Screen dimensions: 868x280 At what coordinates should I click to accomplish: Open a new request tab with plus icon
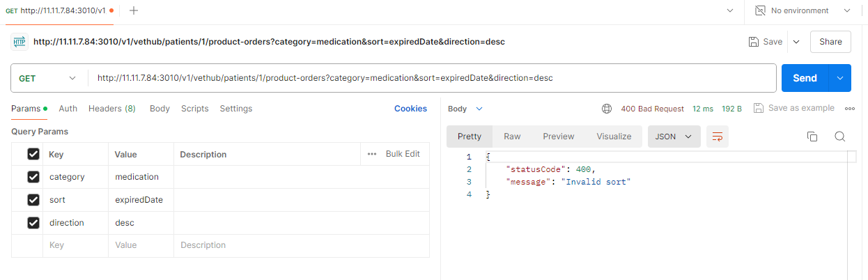point(134,10)
